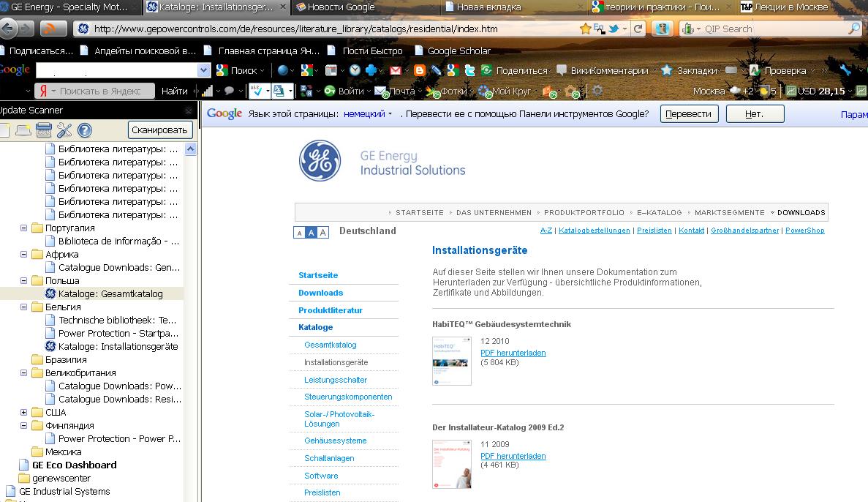This screenshot has width=868, height=502.
Task: Click the signal bars icon on Yandex bar
Action: click(208, 91)
